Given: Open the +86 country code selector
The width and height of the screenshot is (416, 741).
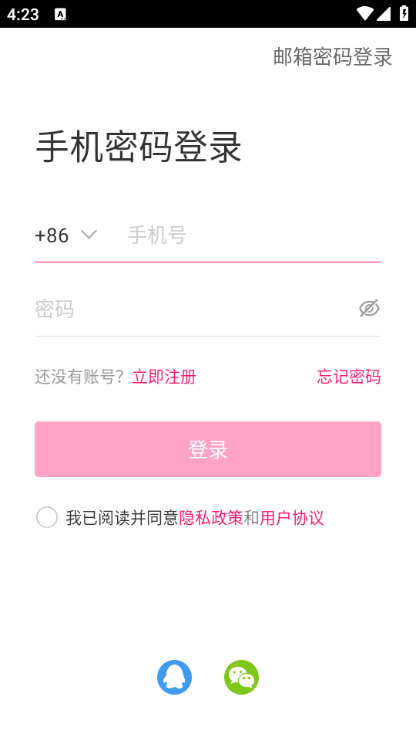Looking at the screenshot, I should tap(66, 235).
